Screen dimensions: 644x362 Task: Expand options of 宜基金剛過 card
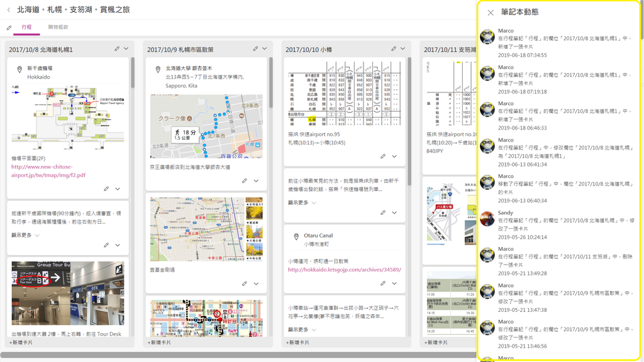(x=256, y=283)
